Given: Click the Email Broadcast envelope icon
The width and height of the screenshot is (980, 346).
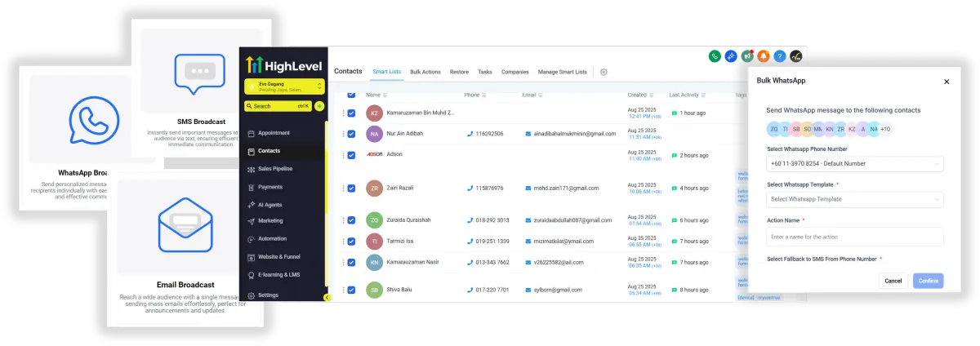Looking at the screenshot, I should point(185,227).
